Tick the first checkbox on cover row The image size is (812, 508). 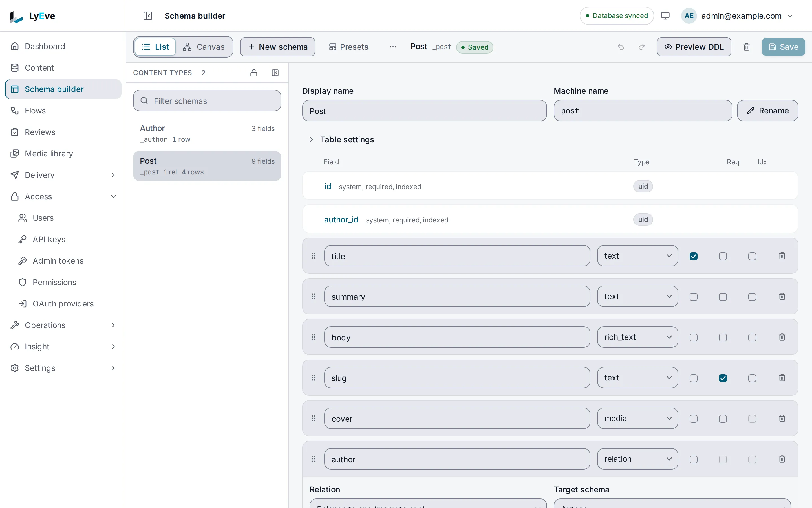click(x=694, y=419)
